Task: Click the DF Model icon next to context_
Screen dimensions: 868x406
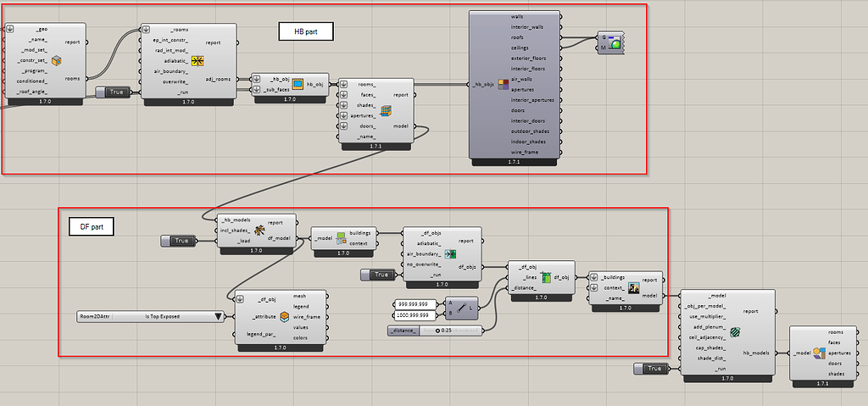Action: [x=634, y=288]
